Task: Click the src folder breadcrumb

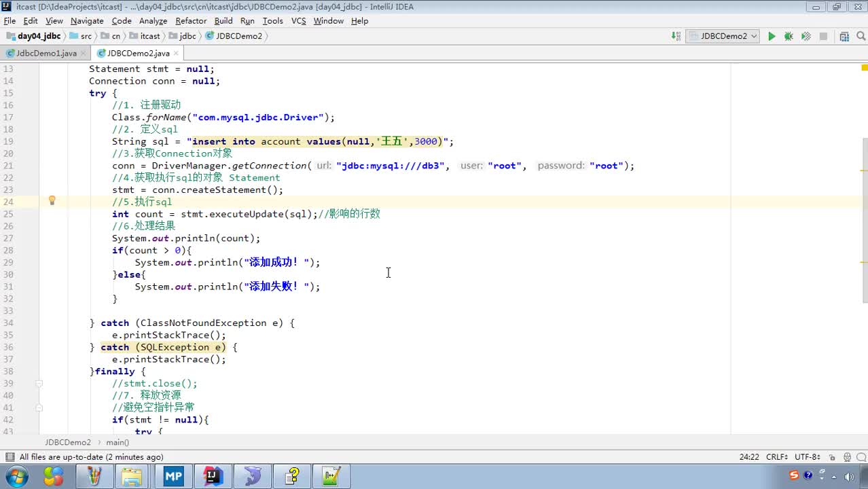Action: pos(81,36)
